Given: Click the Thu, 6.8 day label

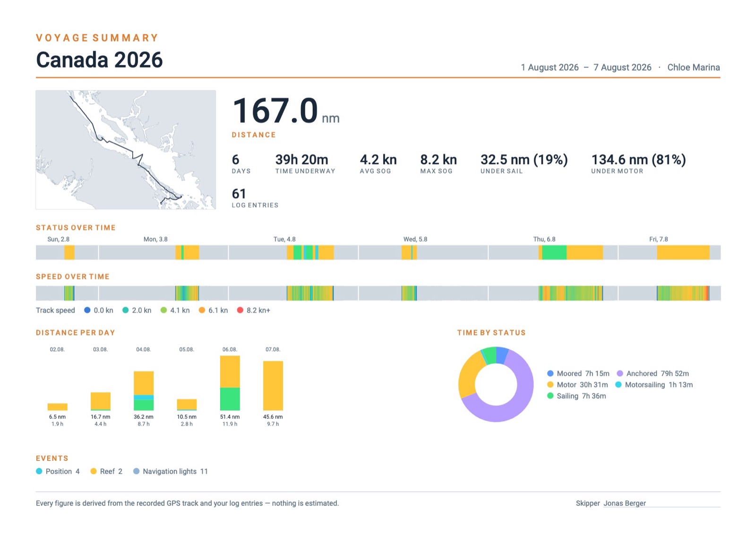Looking at the screenshot, I should pyautogui.click(x=544, y=239).
